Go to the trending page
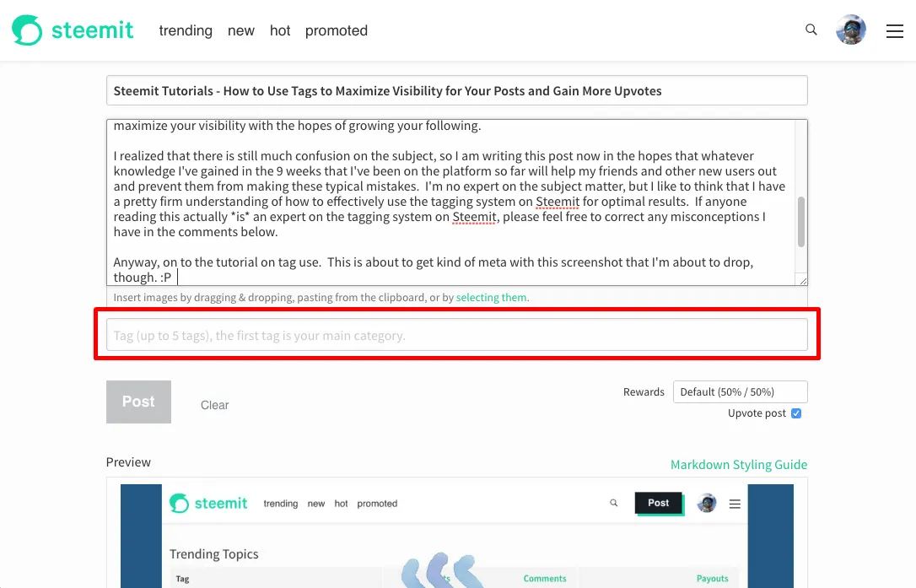Viewport: 916px width, 588px height. tap(186, 30)
